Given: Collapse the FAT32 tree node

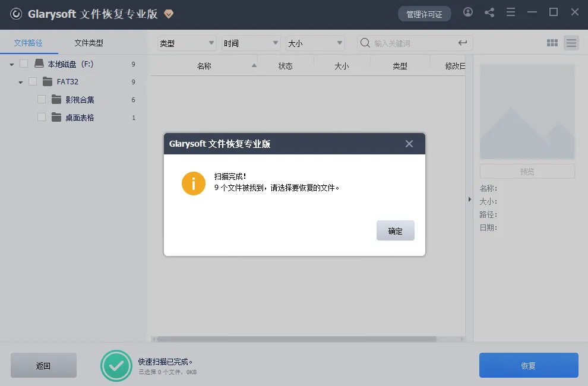Looking at the screenshot, I should coord(21,82).
